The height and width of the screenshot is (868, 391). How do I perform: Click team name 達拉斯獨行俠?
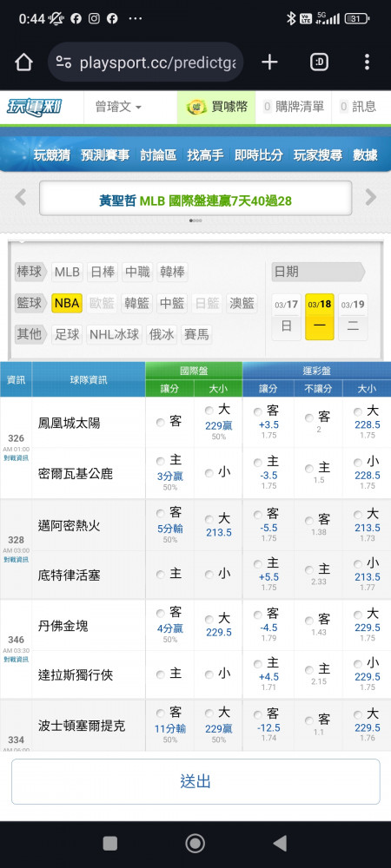click(76, 674)
